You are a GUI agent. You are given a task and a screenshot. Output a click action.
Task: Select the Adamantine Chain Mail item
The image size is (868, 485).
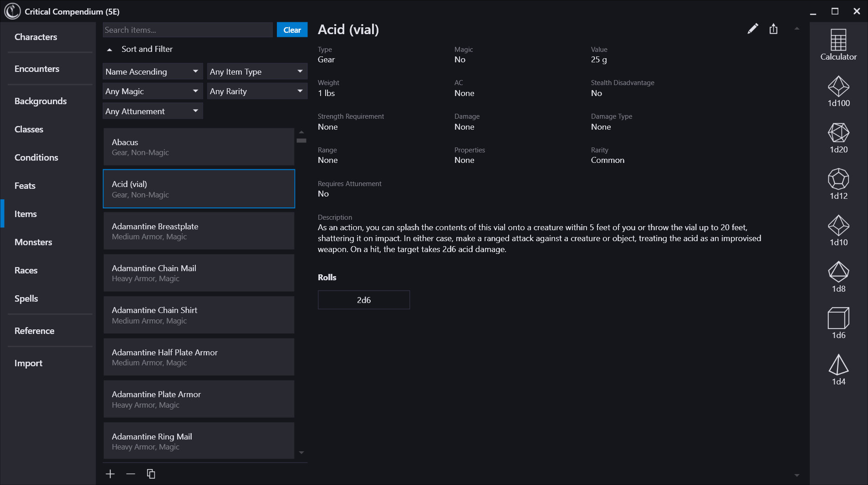pyautogui.click(x=199, y=273)
